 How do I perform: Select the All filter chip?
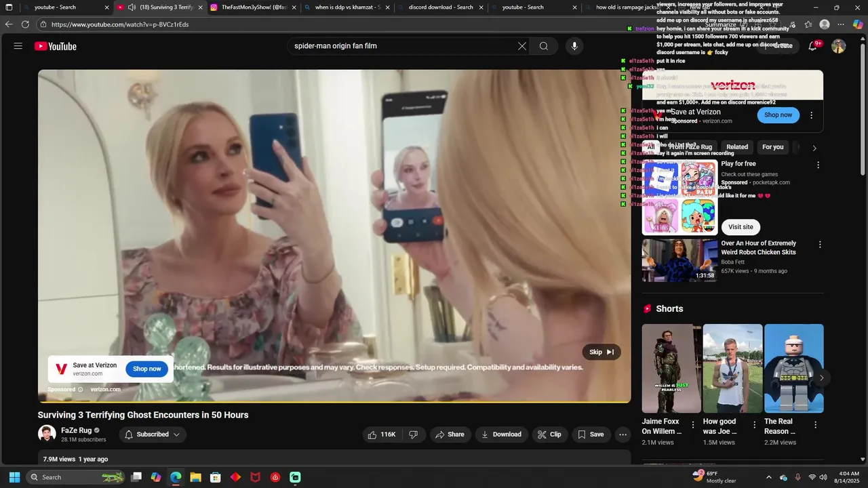pyautogui.click(x=651, y=147)
